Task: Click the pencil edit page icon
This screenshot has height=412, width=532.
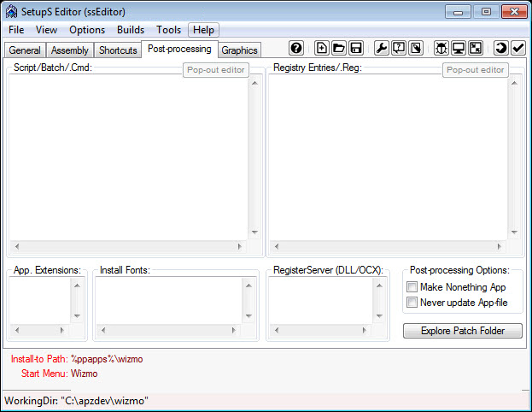Action: point(416,48)
